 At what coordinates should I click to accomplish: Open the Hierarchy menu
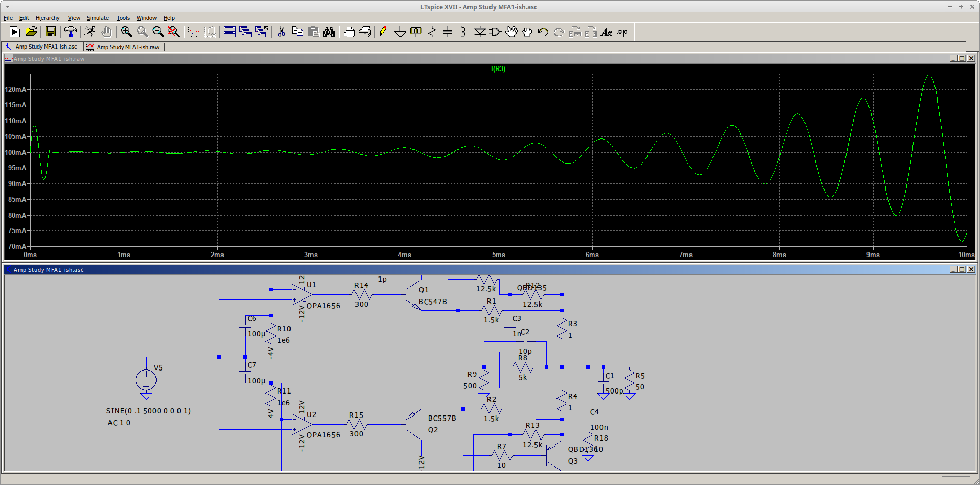point(48,18)
